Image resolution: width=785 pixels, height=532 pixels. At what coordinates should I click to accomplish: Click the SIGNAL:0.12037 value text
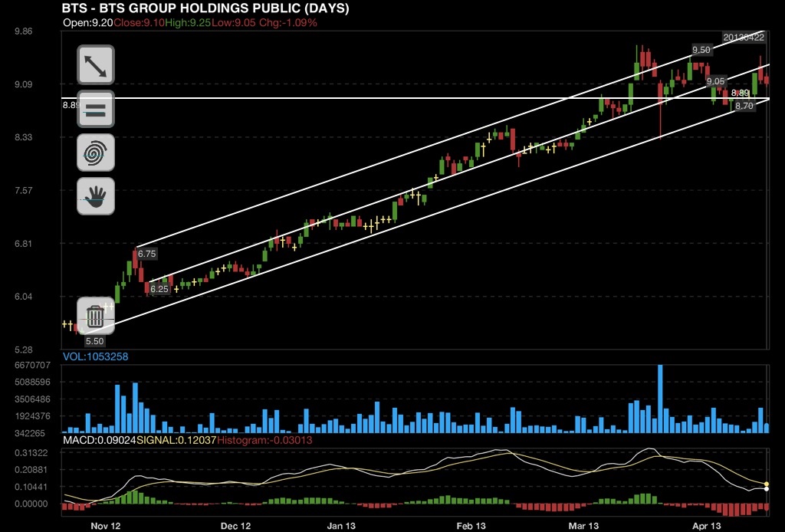click(176, 441)
